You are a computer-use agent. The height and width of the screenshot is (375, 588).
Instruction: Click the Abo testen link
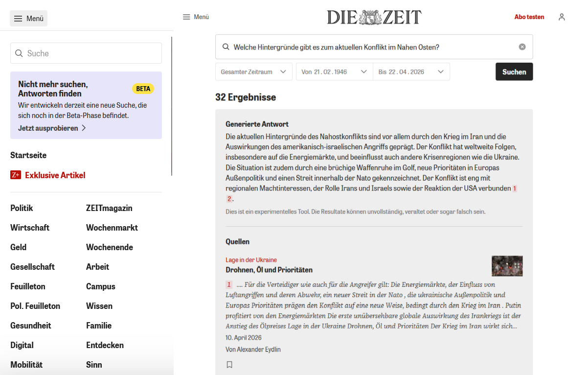coord(529,17)
